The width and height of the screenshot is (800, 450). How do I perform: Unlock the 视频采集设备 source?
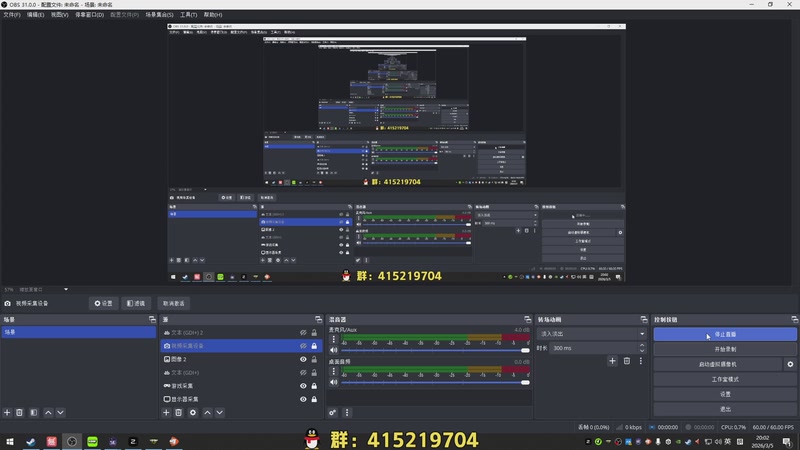click(314, 346)
